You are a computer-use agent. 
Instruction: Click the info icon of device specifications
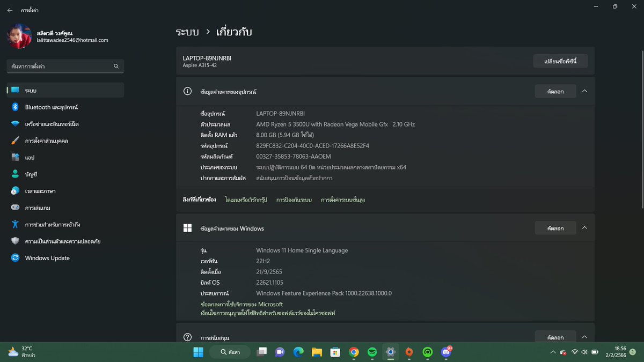coord(187,91)
